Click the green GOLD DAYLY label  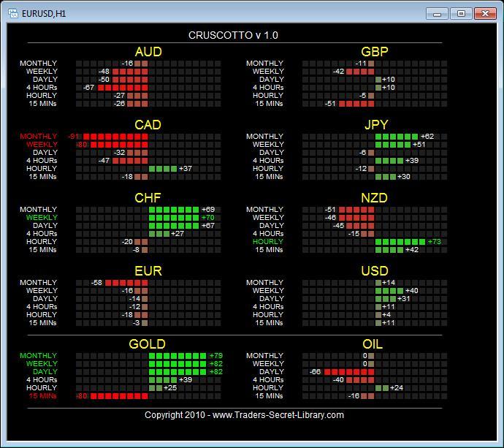pos(45,372)
